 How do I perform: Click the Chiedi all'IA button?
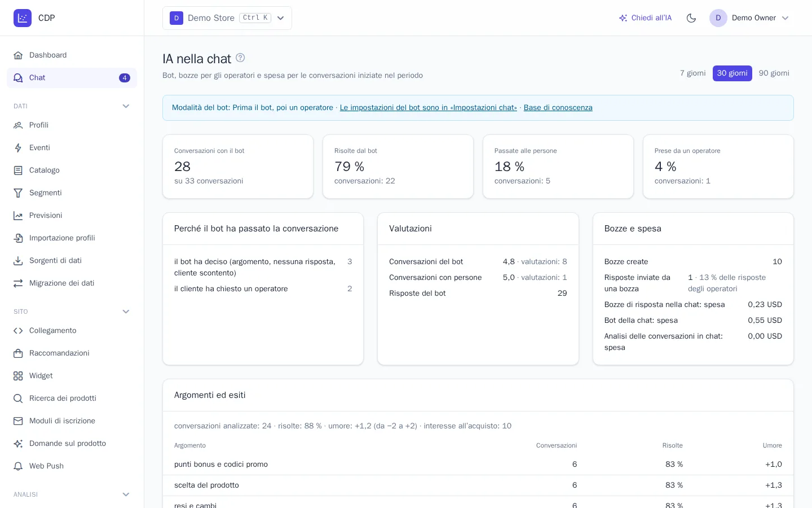point(645,18)
